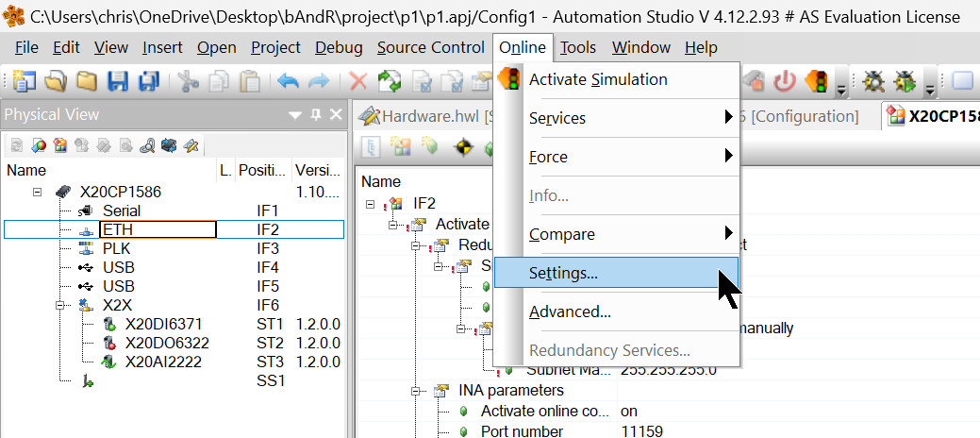Collapse the X20CP1586 tree node

click(38, 192)
